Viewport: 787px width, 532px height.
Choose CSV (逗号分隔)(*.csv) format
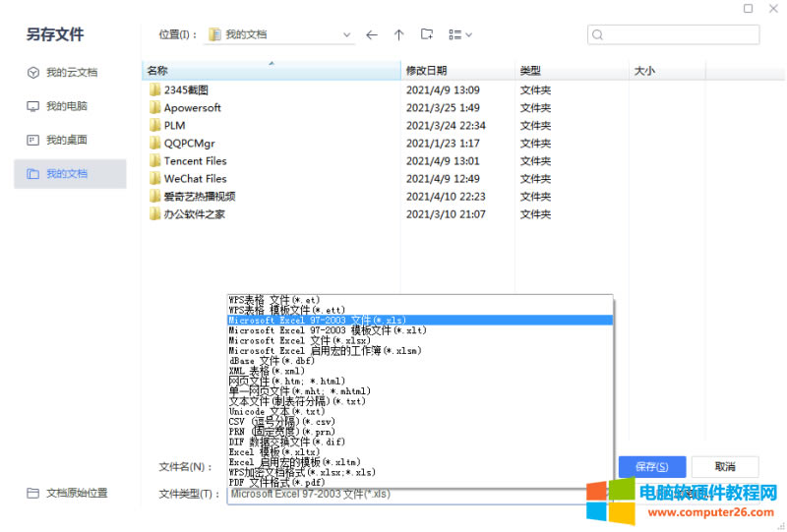(x=420, y=422)
